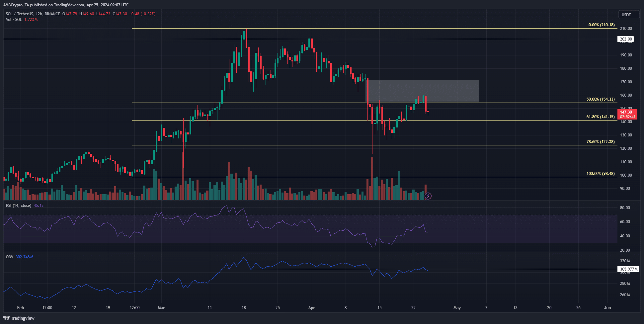Click the 0.00% (210.18) Fibonacci label
The height and width of the screenshot is (324, 644).
[602, 25]
